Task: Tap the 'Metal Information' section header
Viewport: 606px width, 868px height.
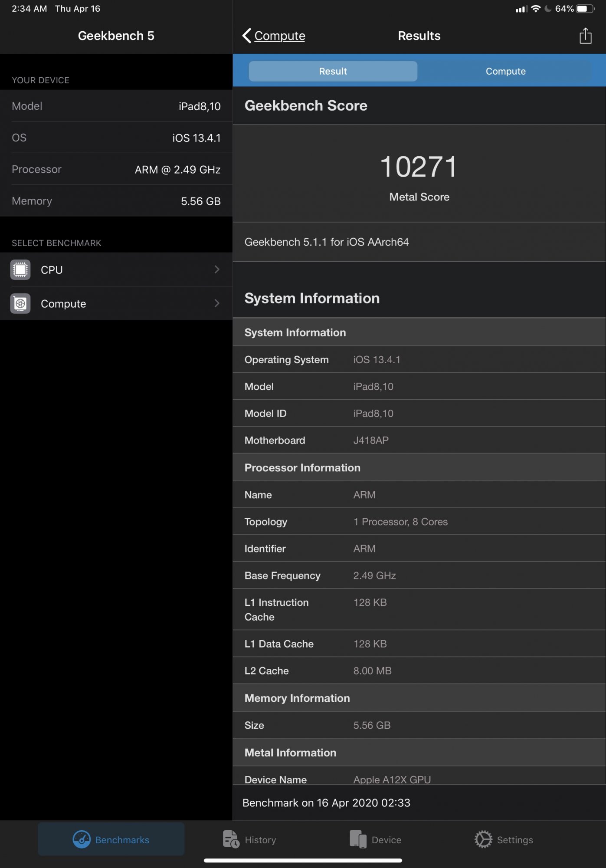Action: (x=290, y=753)
